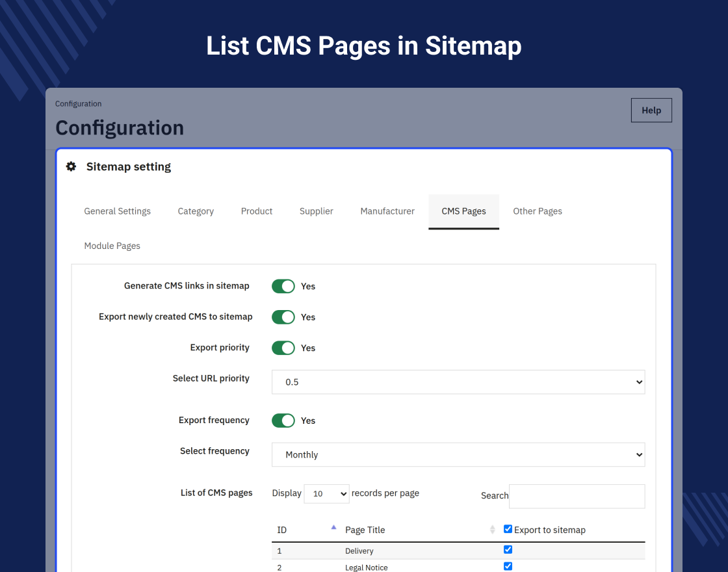The height and width of the screenshot is (572, 728).
Task: Click the Generate CMS links in sitemap label
Action: point(187,286)
